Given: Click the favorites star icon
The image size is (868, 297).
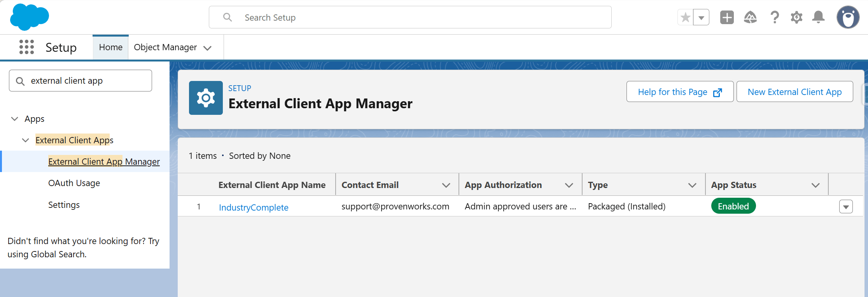Looking at the screenshot, I should [x=686, y=18].
